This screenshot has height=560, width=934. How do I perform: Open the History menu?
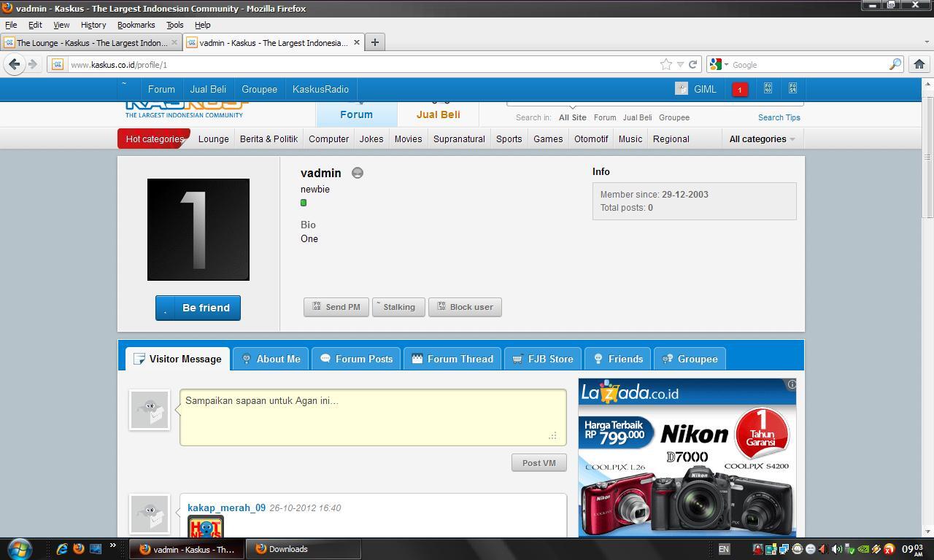click(x=93, y=25)
